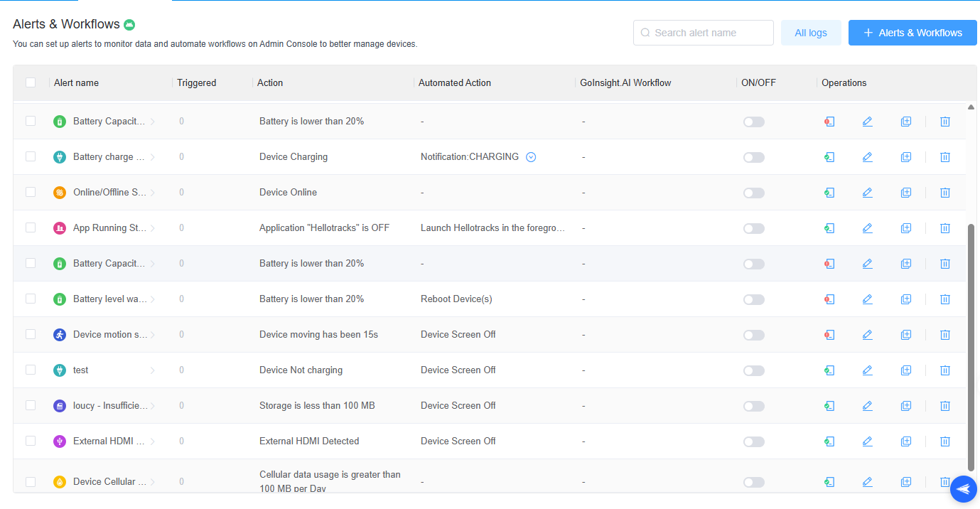Screen dimensions: 980x509
Task: Delete the Online/Offline alert
Action: pyautogui.click(x=944, y=193)
